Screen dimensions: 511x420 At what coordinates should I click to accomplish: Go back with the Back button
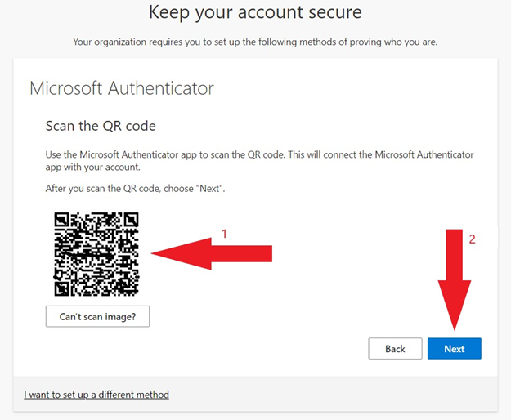click(395, 348)
